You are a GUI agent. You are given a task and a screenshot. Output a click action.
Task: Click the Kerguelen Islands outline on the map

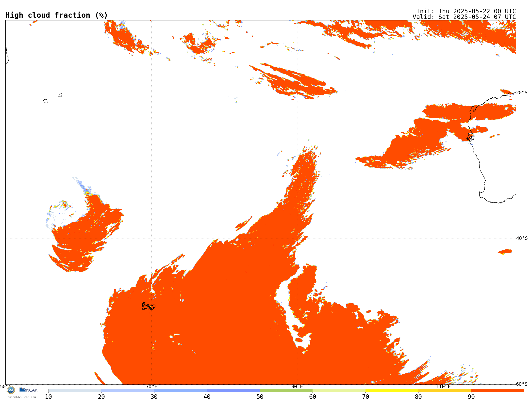[x=149, y=306]
